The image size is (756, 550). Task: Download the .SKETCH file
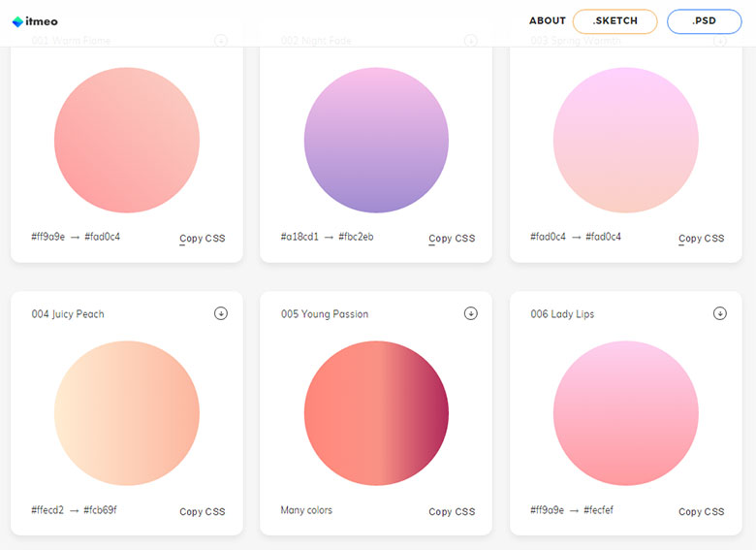pyautogui.click(x=614, y=21)
